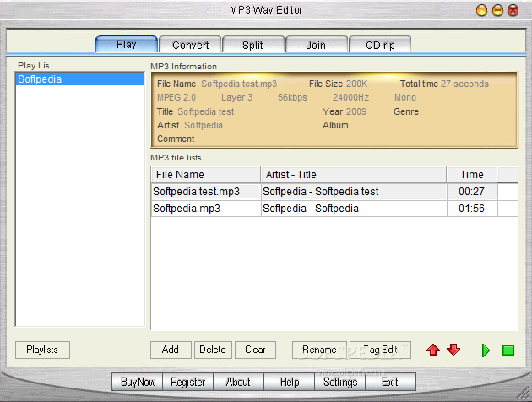Sort by Time column header
The height and width of the screenshot is (402, 532).
pyautogui.click(x=472, y=174)
